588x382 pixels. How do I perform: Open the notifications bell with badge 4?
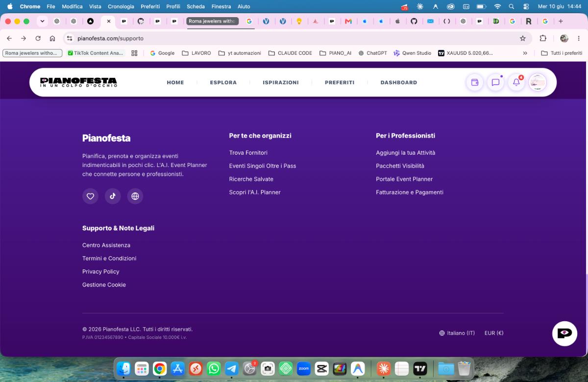pos(516,82)
